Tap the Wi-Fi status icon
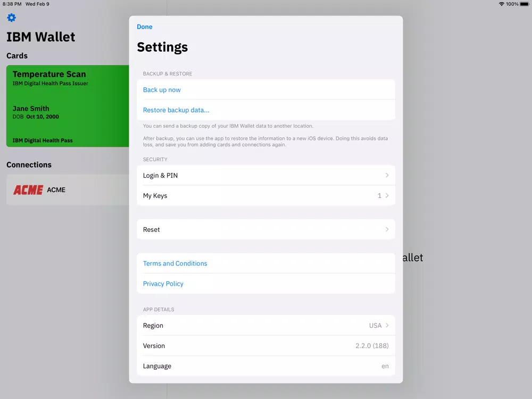 point(501,4)
